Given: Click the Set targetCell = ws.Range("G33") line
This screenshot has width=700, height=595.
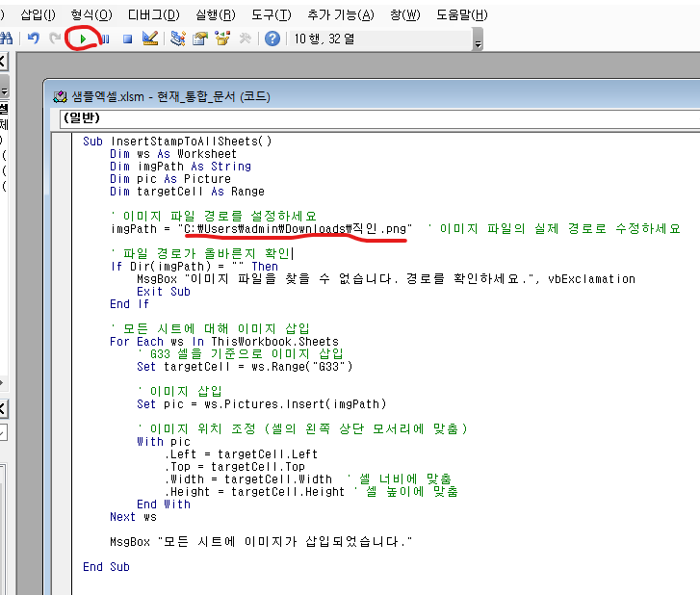Looking at the screenshot, I should (245, 366).
